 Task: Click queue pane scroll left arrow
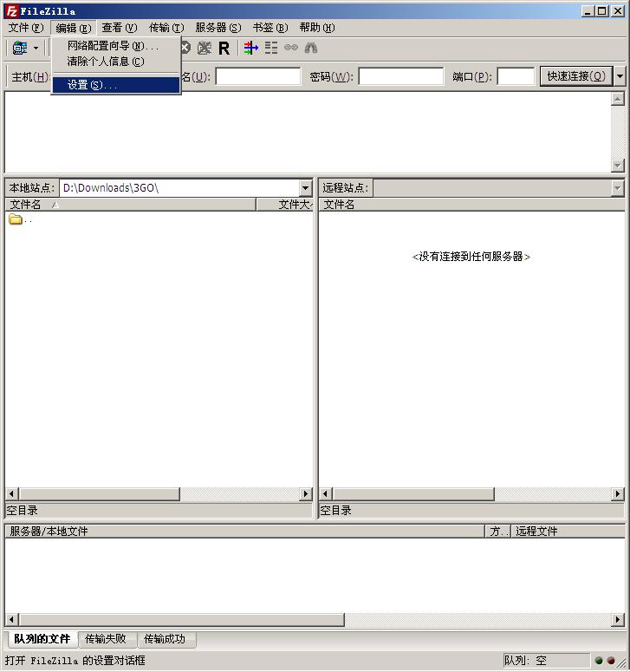click(x=12, y=619)
